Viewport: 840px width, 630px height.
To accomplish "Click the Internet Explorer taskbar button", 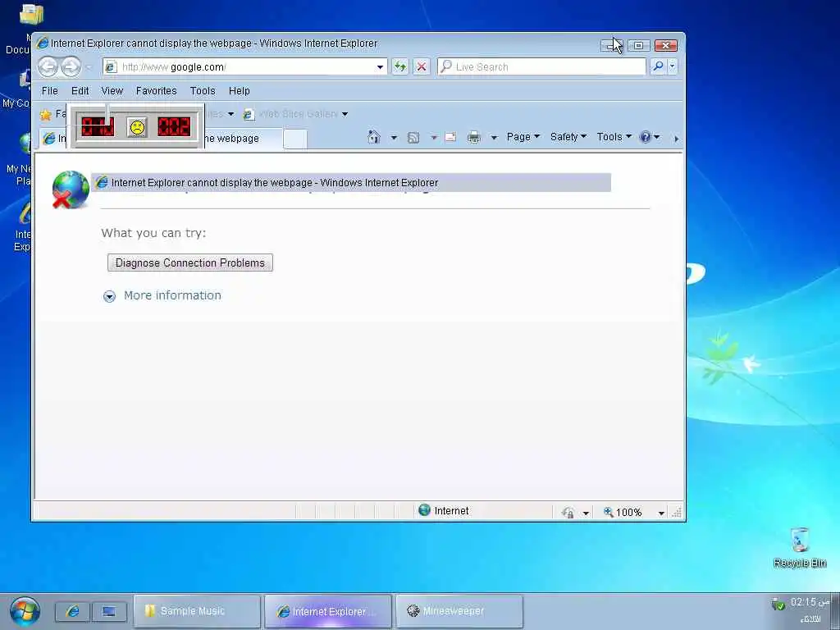I will [328, 611].
